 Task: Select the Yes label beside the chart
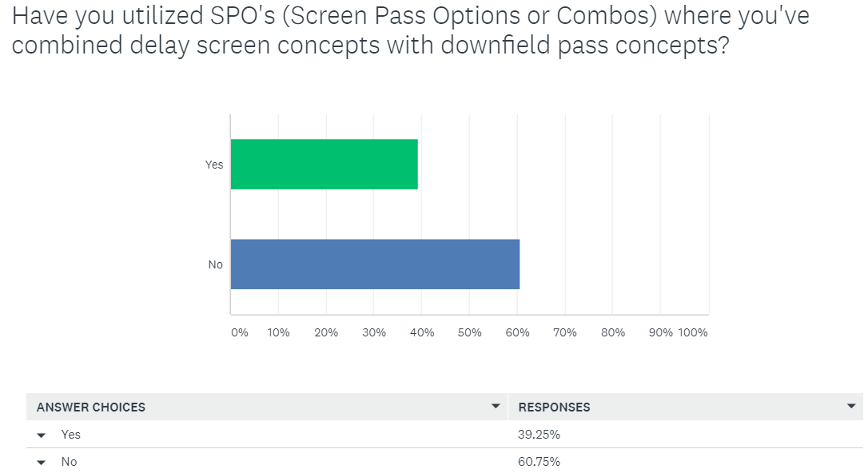(x=214, y=165)
